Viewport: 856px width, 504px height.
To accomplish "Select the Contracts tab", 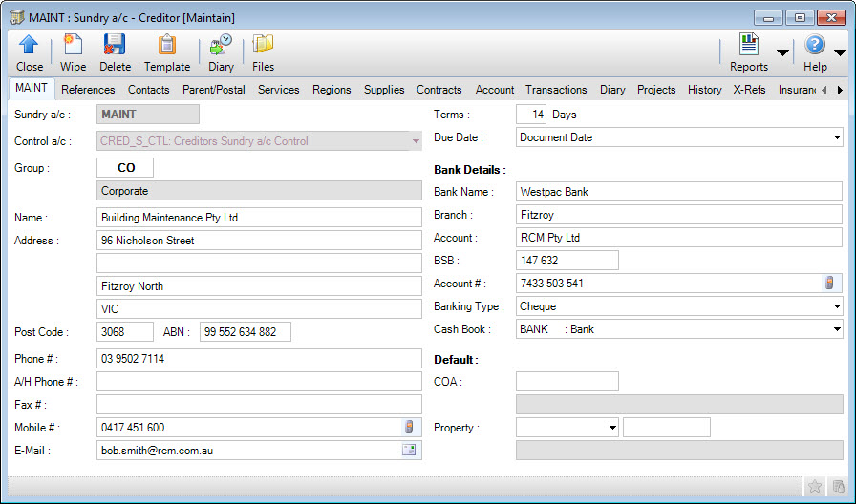I will 439,90.
